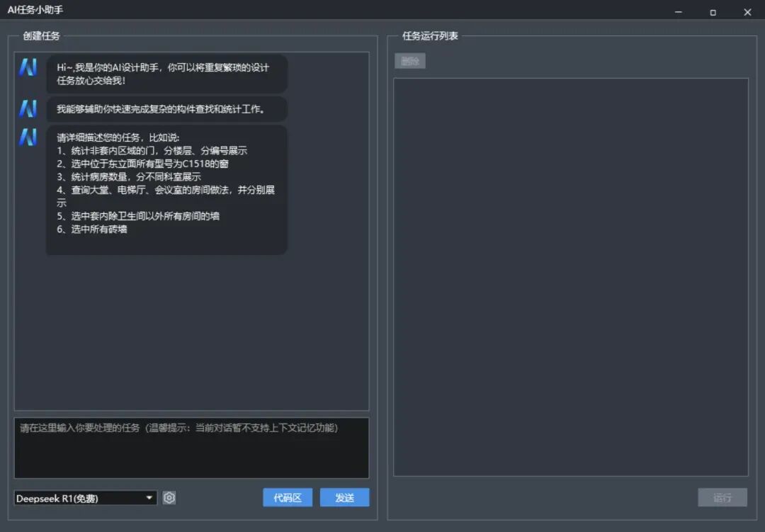Viewport: 765px width, 532px height.
Task: Open the 代码区 code area
Action: 288,497
